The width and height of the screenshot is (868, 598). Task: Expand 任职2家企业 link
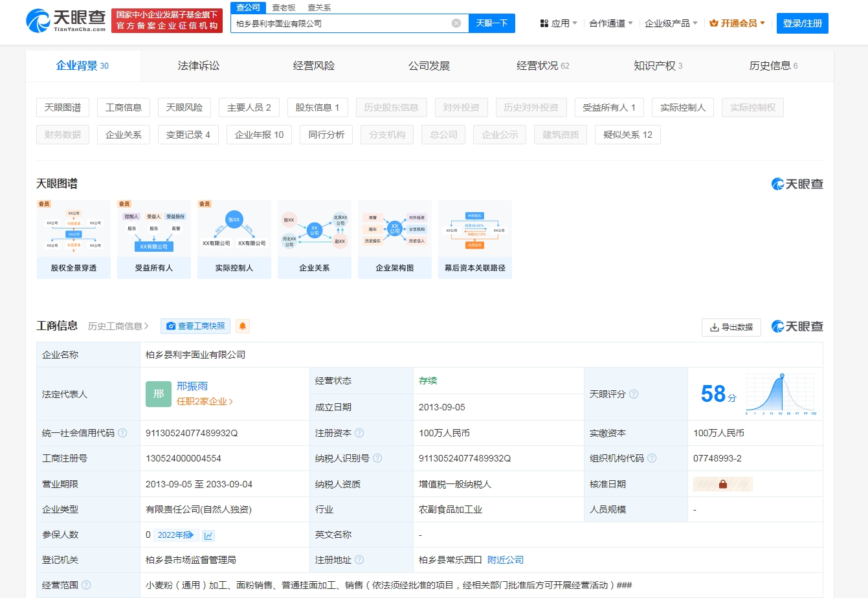point(205,401)
